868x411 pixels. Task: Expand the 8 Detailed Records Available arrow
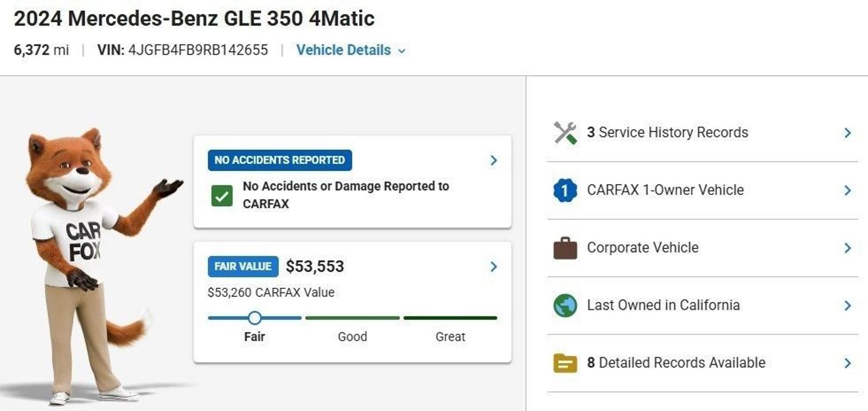[847, 363]
